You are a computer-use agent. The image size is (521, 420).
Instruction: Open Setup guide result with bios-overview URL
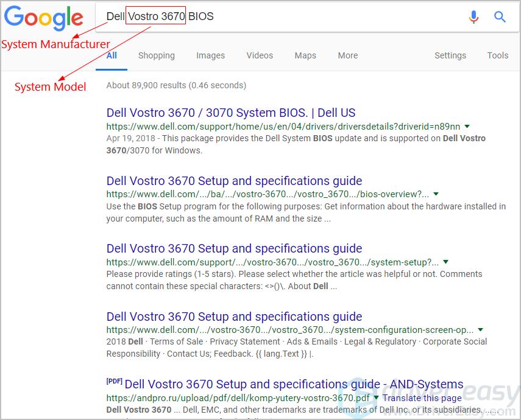(x=234, y=181)
